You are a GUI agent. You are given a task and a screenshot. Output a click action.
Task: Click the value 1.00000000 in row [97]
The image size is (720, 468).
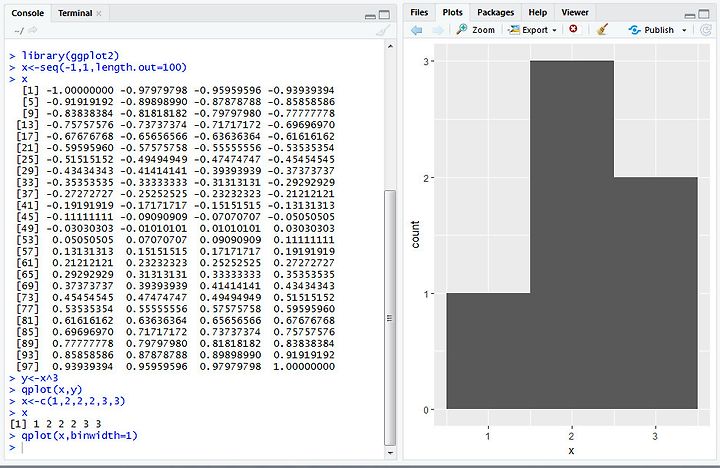pyautogui.click(x=304, y=367)
